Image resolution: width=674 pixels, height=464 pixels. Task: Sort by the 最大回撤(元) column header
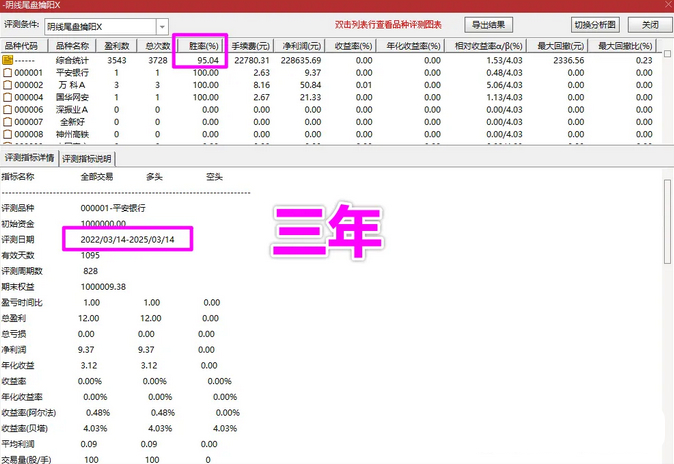coord(558,46)
